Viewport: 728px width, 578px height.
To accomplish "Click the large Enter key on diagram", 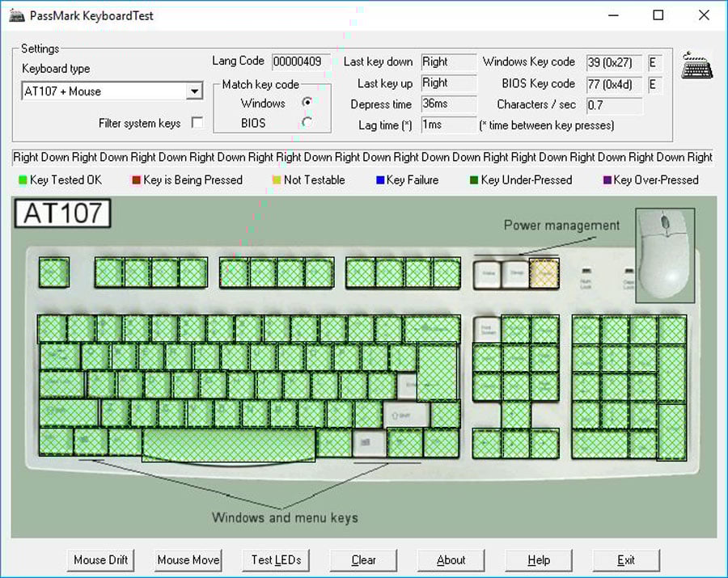I will point(437,373).
